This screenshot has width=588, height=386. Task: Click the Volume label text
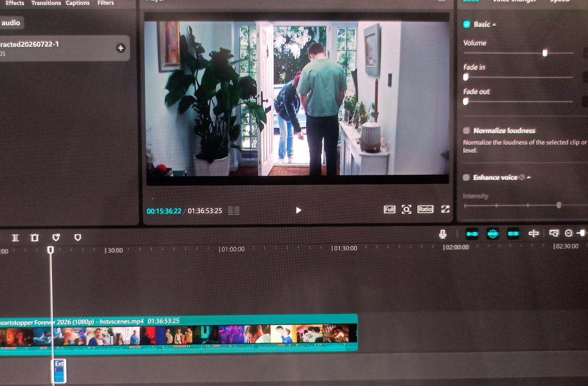[475, 43]
